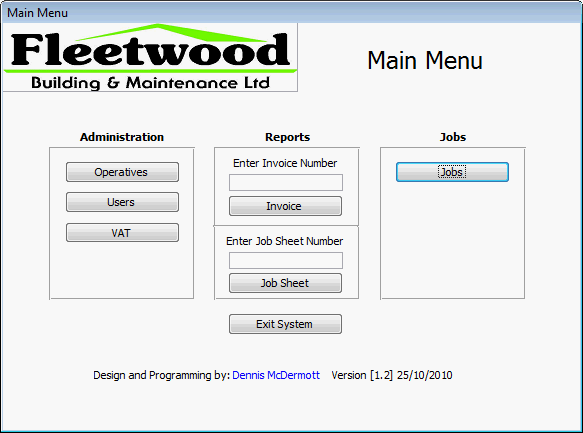Open the VAT settings button
The width and height of the screenshot is (583, 433).
(x=122, y=233)
